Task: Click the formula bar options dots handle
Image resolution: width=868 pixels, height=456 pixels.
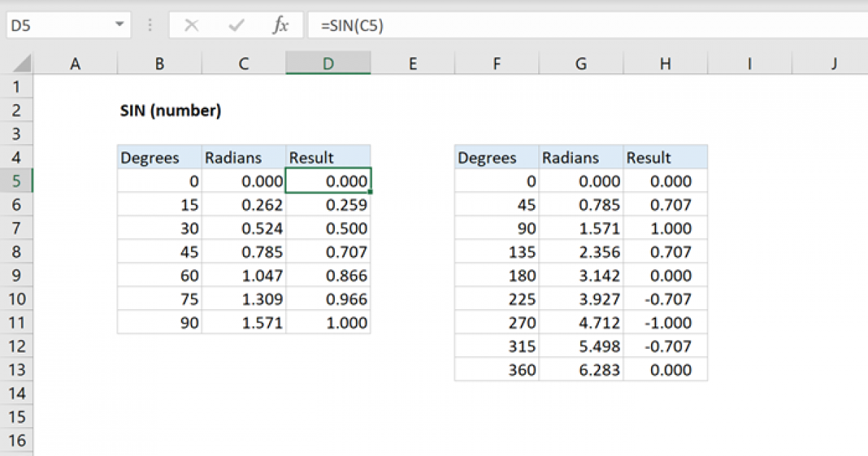Action: pos(150,25)
